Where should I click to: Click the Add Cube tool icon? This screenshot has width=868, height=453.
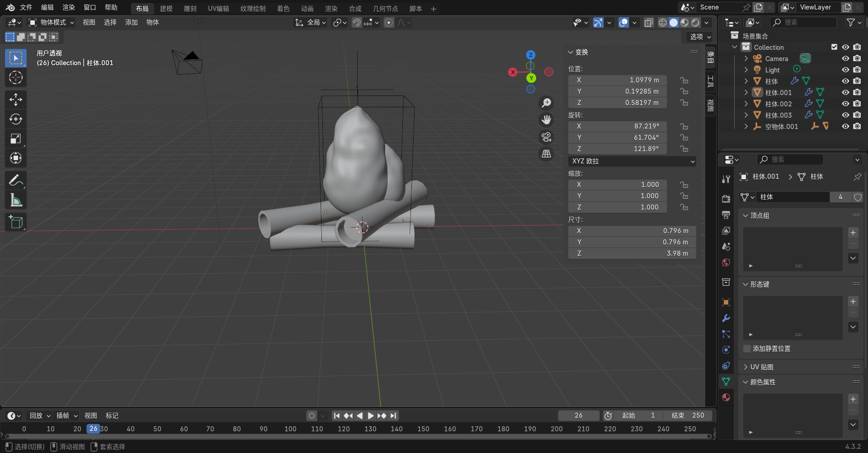(x=16, y=222)
